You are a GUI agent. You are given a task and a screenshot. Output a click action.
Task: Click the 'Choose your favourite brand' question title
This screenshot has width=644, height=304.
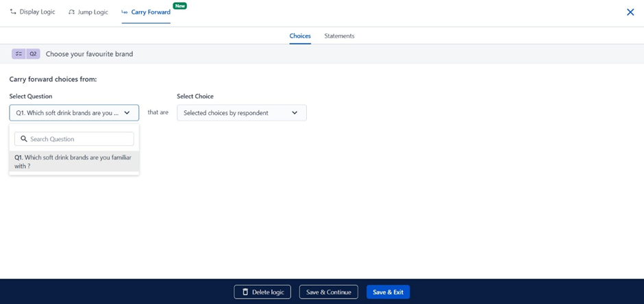[x=89, y=54]
